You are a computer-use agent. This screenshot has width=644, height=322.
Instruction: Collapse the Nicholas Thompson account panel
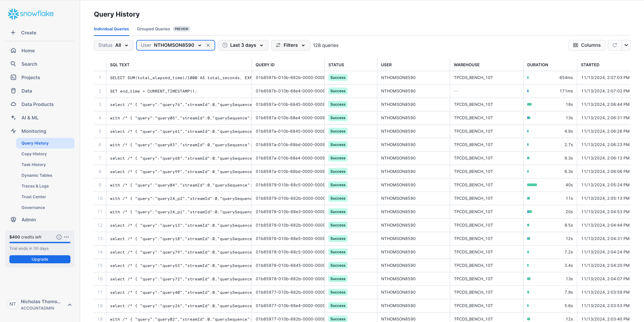coord(70,305)
